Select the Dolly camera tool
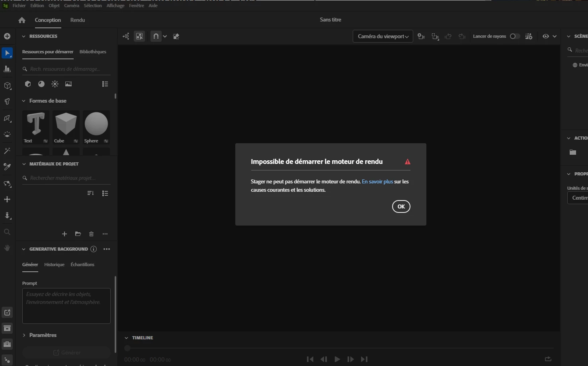 7,216
